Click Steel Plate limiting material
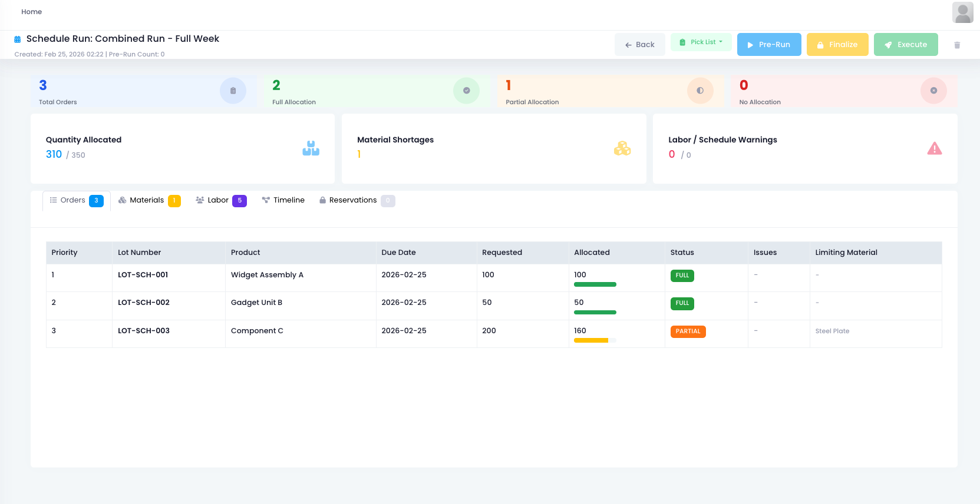The width and height of the screenshot is (980, 504). pos(832,331)
